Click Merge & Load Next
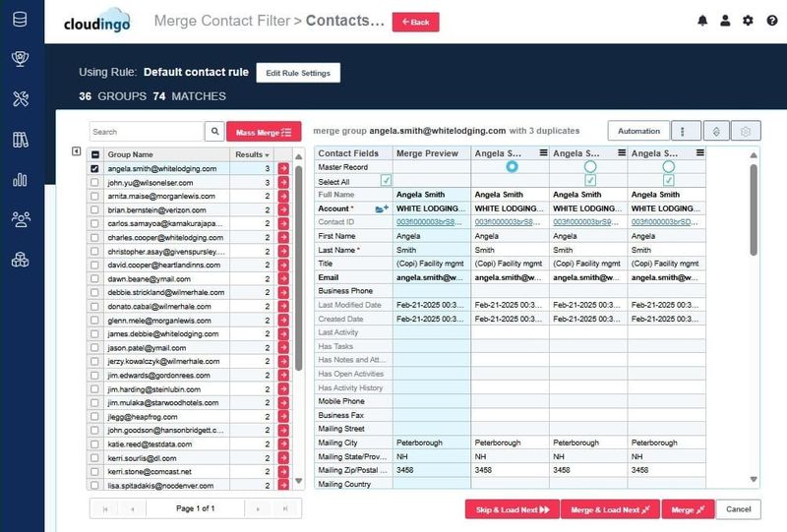Image resolution: width=787 pixels, height=532 pixels. pos(610,509)
